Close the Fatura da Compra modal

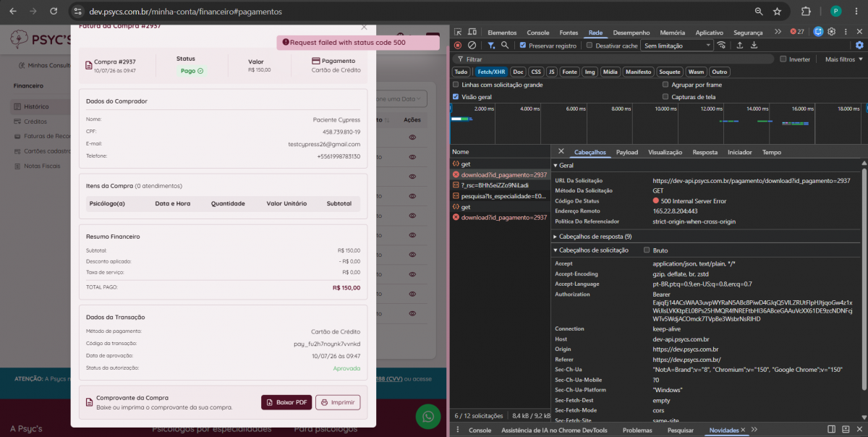click(364, 27)
